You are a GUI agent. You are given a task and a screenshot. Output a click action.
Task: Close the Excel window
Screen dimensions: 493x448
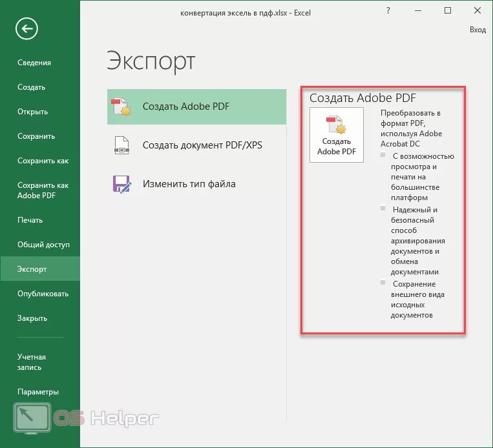click(x=477, y=11)
